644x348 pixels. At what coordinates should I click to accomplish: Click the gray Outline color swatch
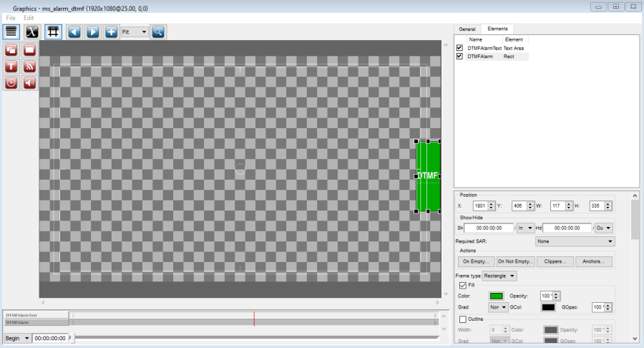pyautogui.click(x=551, y=330)
